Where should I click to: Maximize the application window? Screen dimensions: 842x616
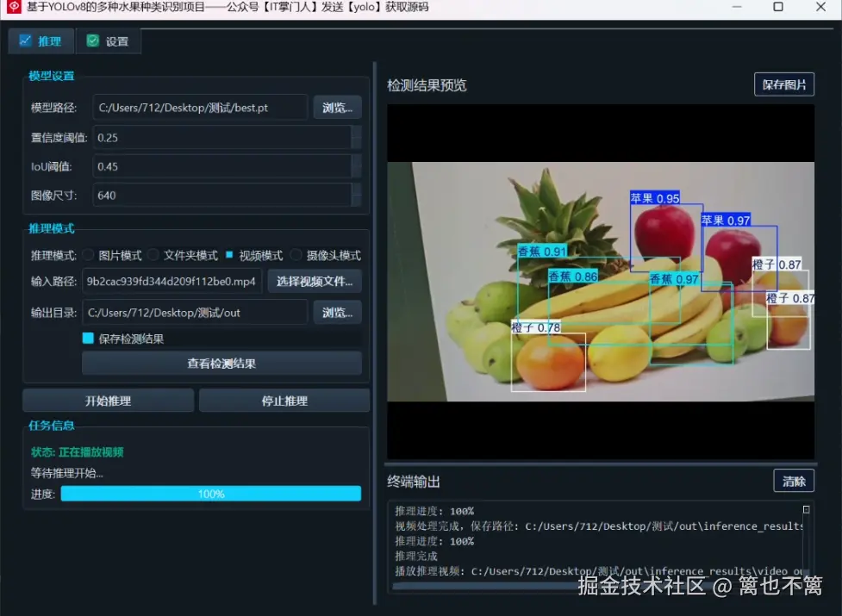point(777,7)
